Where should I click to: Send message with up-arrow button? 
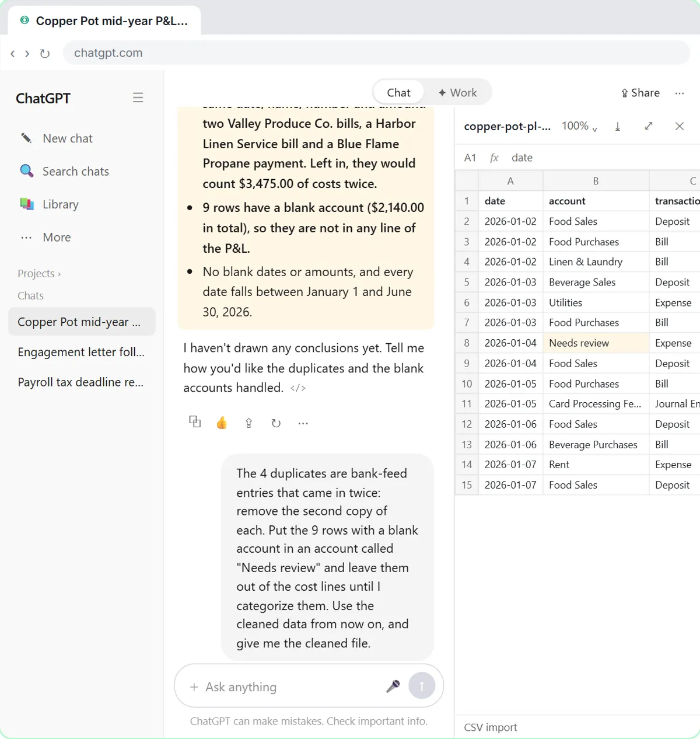422,686
